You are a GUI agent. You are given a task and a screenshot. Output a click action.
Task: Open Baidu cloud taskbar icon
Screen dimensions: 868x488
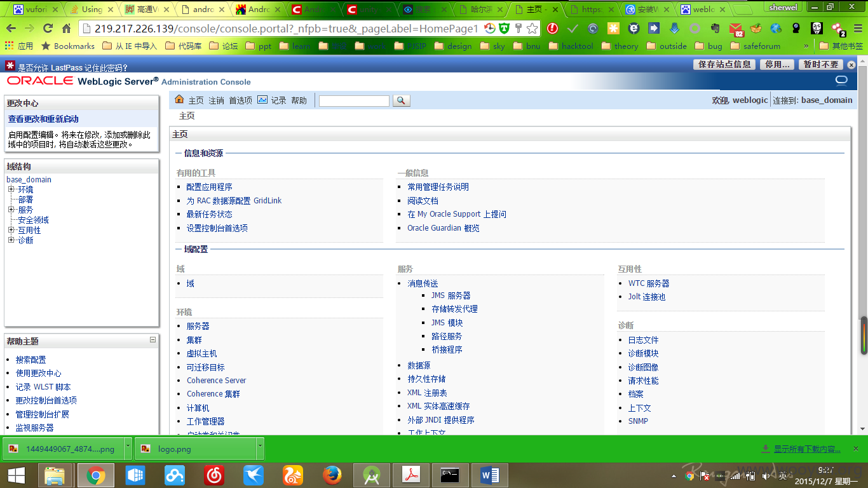click(x=175, y=475)
